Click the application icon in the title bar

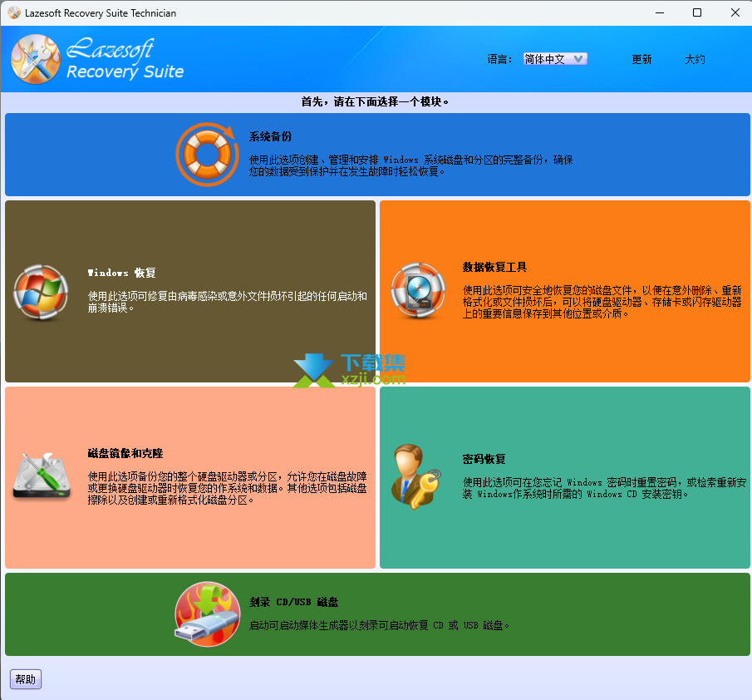click(13, 12)
